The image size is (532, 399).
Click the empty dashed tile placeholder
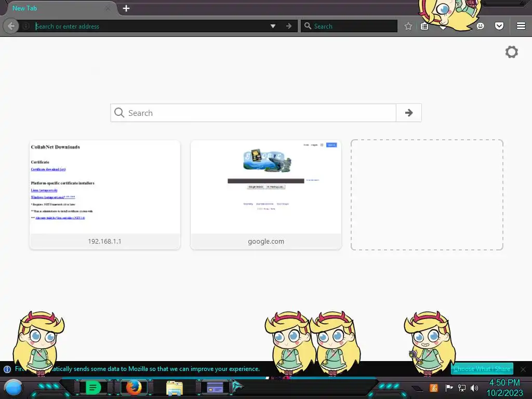pyautogui.click(x=427, y=195)
